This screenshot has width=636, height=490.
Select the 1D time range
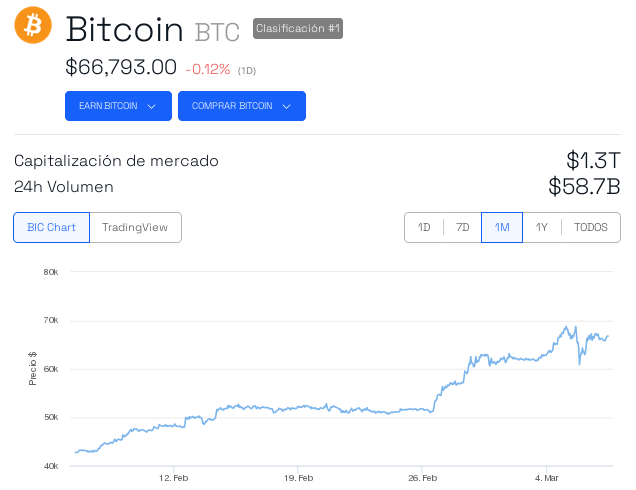(424, 227)
